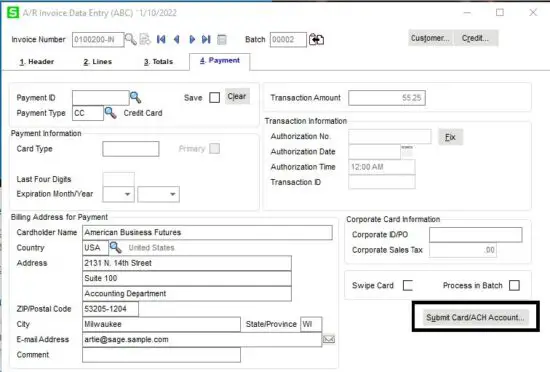Click the Authorization Date field
The width and height of the screenshot is (550, 372).
point(374,151)
